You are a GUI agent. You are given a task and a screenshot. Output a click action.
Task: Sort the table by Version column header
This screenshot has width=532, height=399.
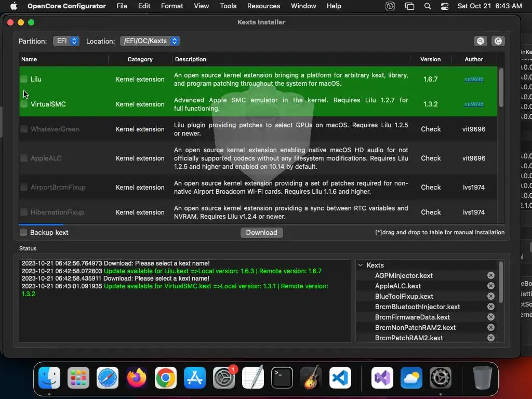430,59
